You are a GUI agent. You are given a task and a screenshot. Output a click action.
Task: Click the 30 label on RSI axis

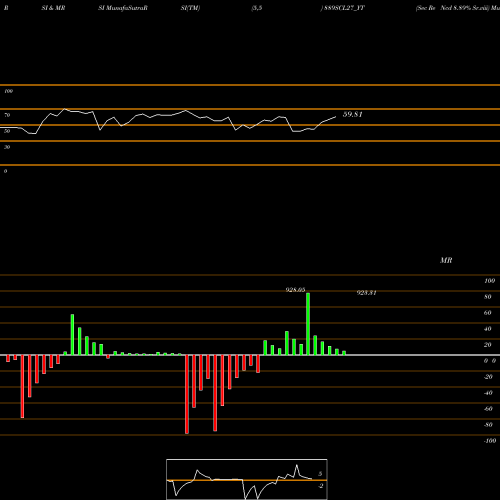(7, 147)
